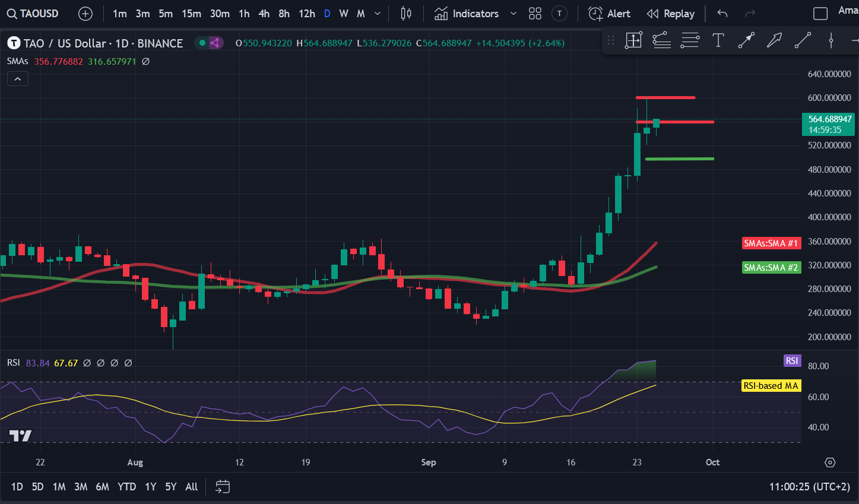
Task: Expand the time interval dropdown arrow
Action: pos(378,14)
